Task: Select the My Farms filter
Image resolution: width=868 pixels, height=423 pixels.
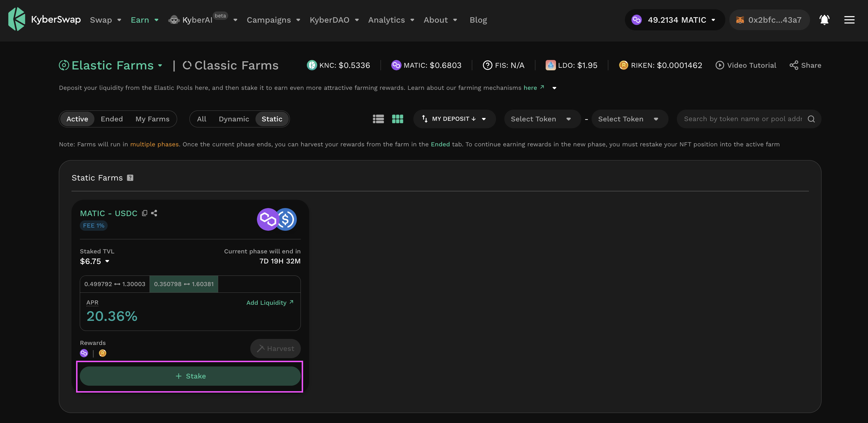Action: [x=152, y=119]
